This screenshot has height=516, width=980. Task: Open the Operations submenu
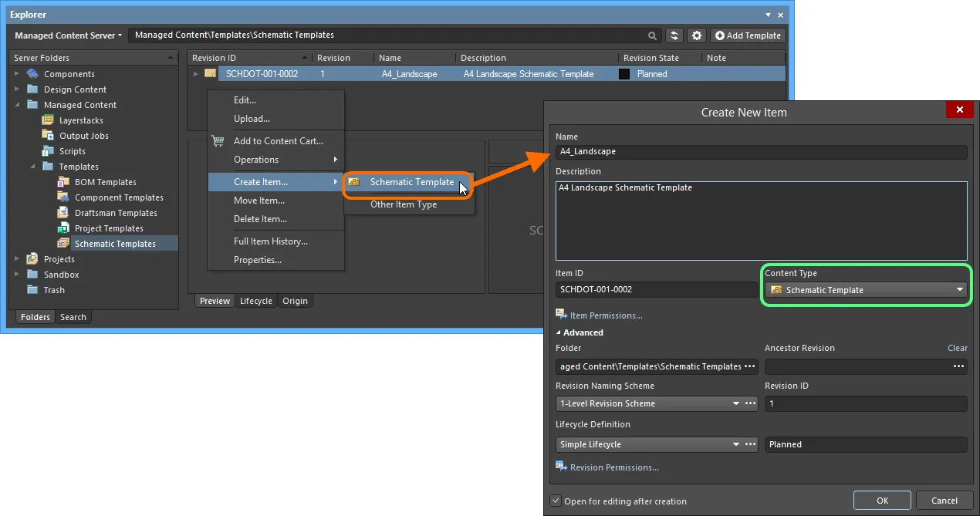point(275,160)
